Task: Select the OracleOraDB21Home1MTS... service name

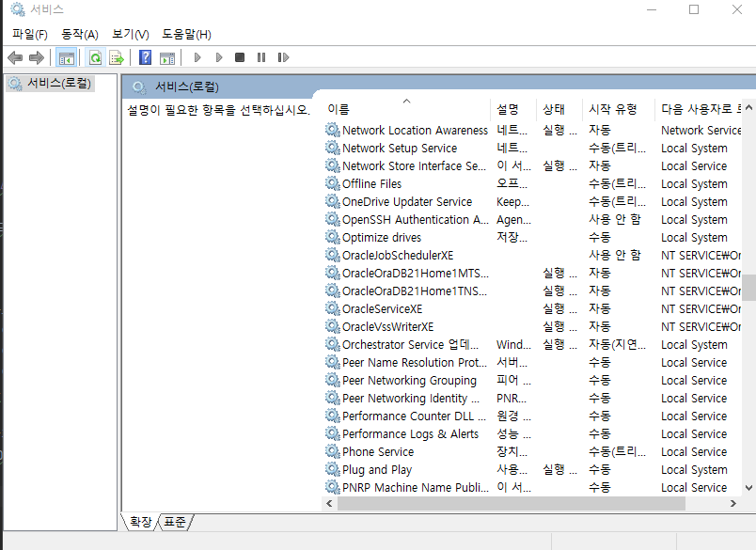Action: point(415,273)
